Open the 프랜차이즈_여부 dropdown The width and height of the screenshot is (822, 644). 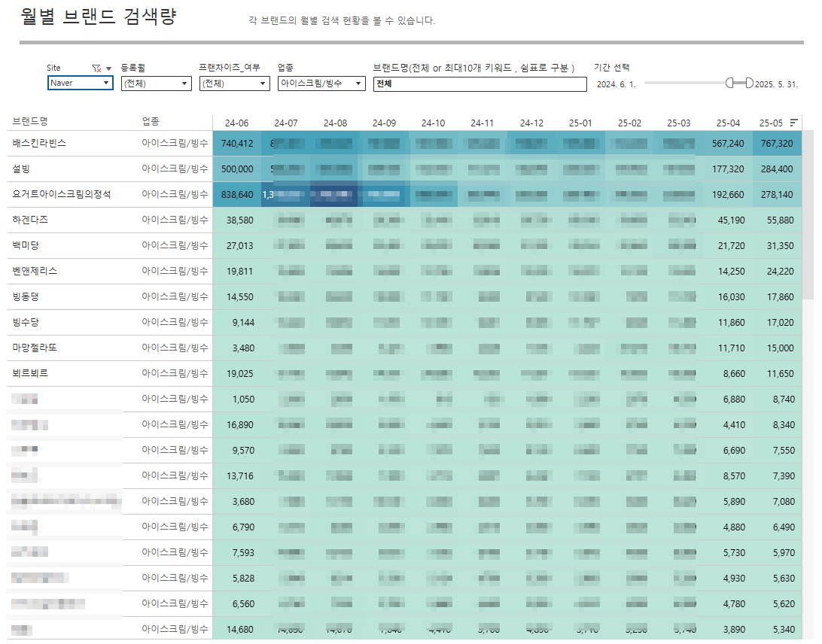coord(234,84)
